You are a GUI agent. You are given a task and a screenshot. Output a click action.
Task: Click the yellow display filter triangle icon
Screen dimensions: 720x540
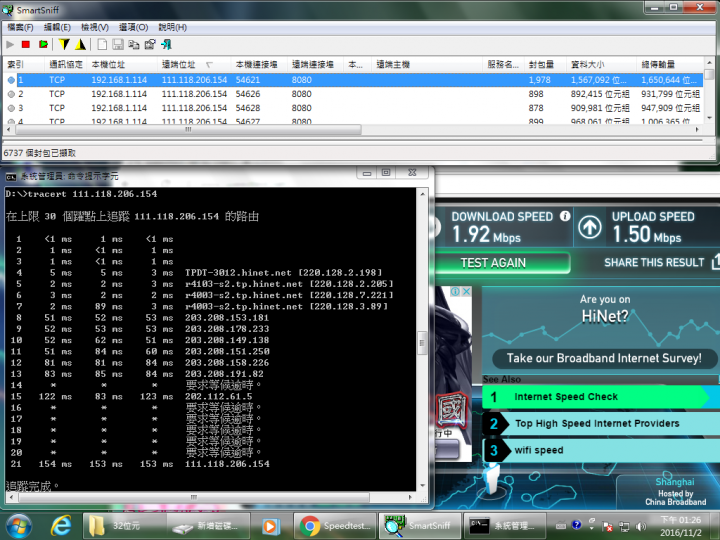(x=81, y=44)
